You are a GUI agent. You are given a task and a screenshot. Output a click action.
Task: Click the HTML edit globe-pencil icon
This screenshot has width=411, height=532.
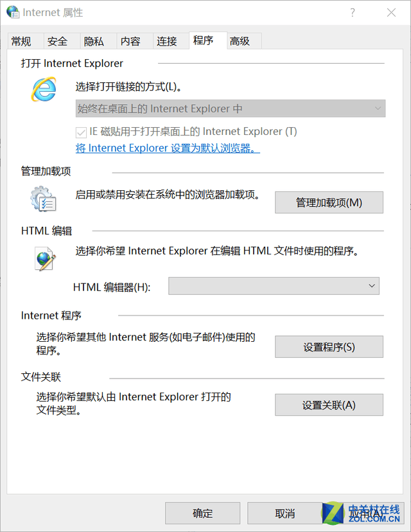pyautogui.click(x=45, y=259)
